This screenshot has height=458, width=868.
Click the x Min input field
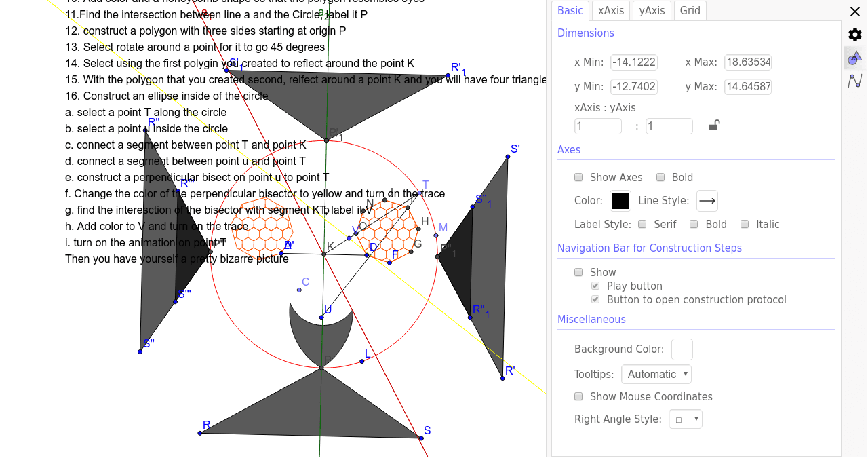tap(633, 62)
